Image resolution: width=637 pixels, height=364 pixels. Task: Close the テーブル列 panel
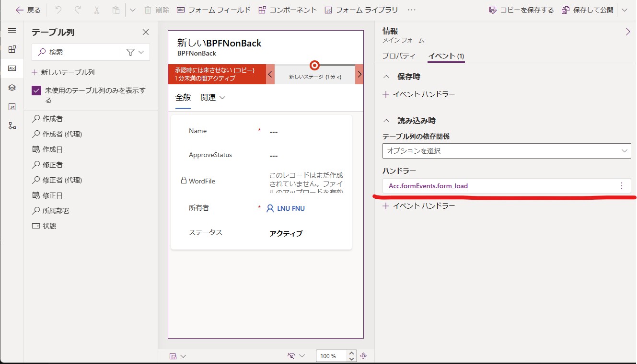tap(146, 33)
